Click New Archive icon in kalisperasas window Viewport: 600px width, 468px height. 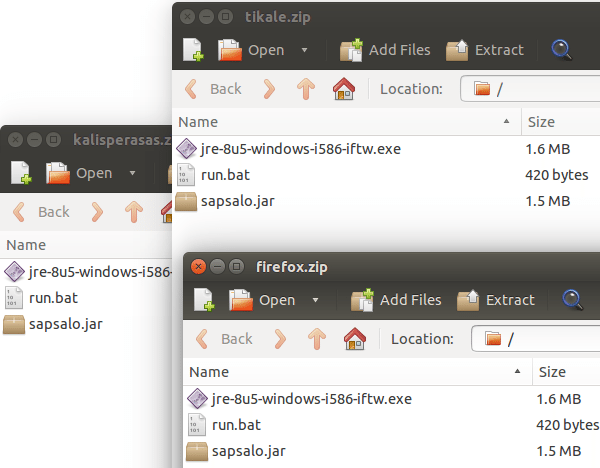(x=21, y=173)
